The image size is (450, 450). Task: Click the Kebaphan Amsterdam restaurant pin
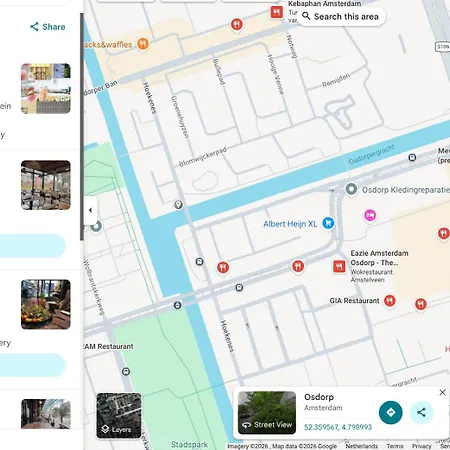pyautogui.click(x=276, y=12)
